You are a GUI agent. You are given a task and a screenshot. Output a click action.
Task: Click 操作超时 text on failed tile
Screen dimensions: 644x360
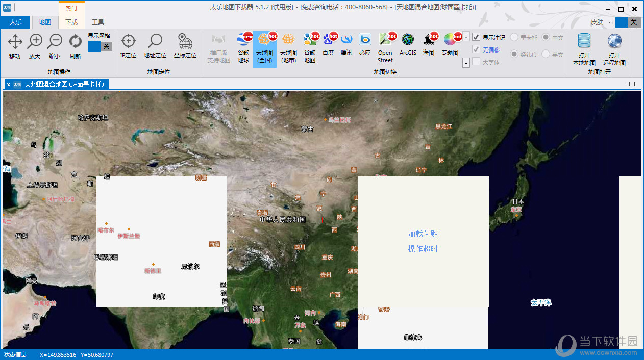point(423,249)
